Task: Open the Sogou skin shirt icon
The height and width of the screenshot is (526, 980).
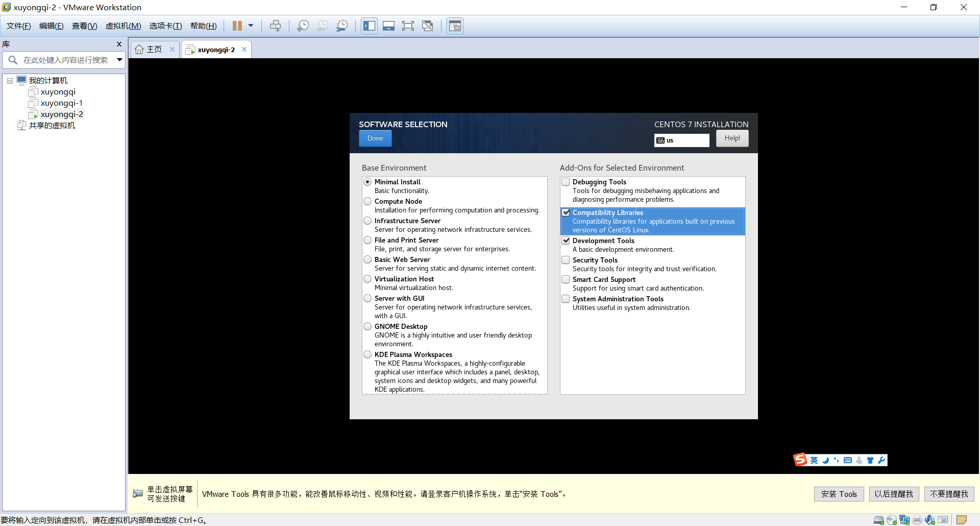Action: click(x=870, y=460)
